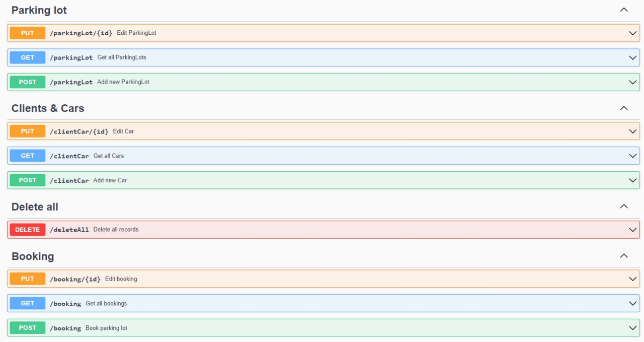Click the PUT badge for Edit ParkingLot

coord(28,33)
